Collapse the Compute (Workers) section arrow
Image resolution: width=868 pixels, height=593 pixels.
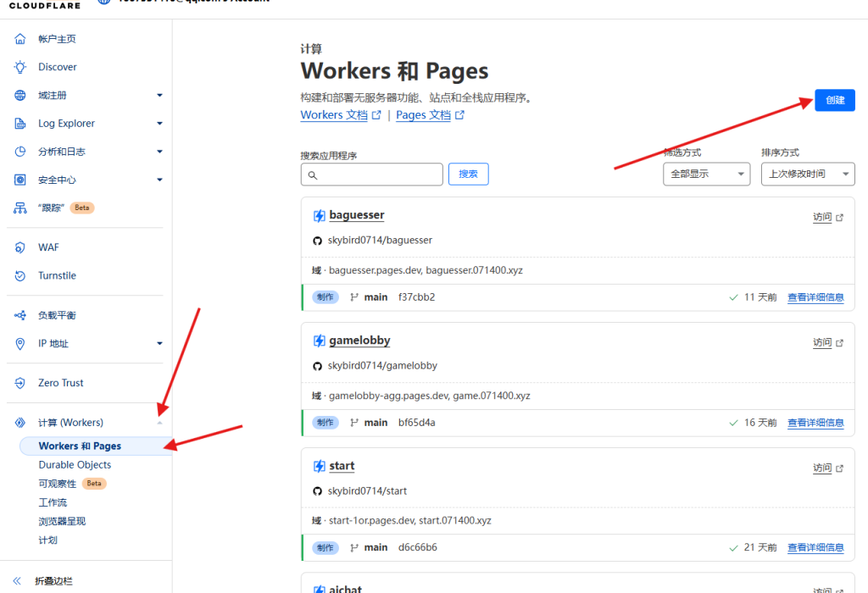pyautogui.click(x=159, y=423)
